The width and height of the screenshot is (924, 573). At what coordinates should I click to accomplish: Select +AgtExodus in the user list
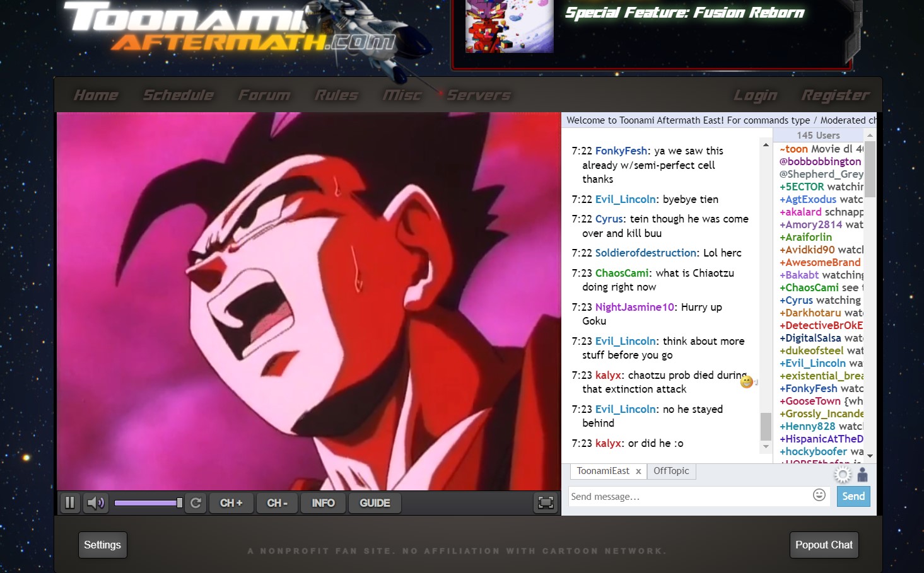[808, 199]
